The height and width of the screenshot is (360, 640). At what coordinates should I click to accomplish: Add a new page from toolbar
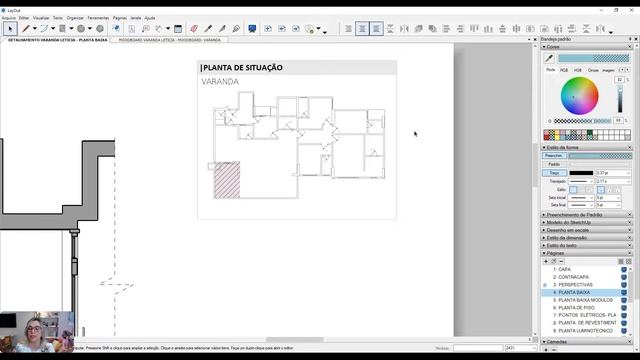pyautogui.click(x=268, y=29)
